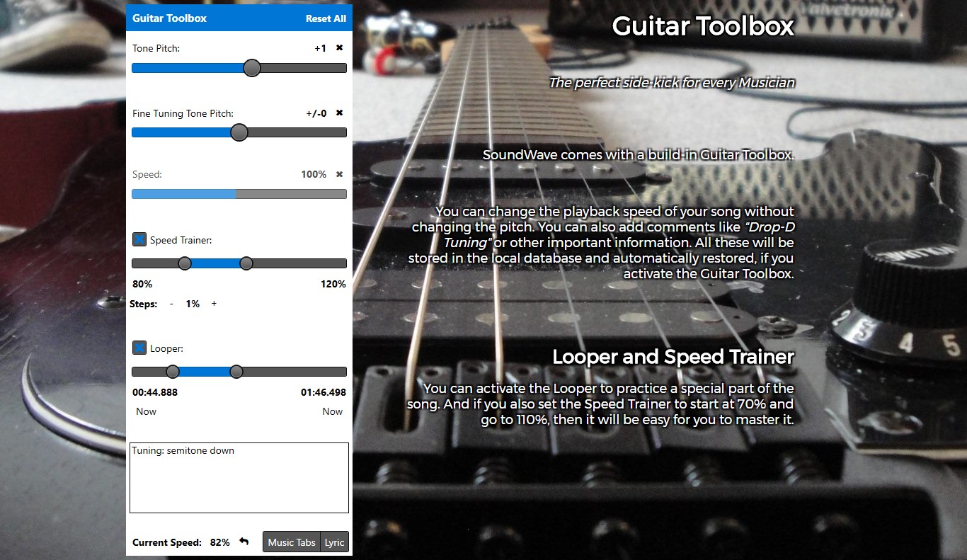
Task: Click the Looper start handle
Action: (x=173, y=372)
